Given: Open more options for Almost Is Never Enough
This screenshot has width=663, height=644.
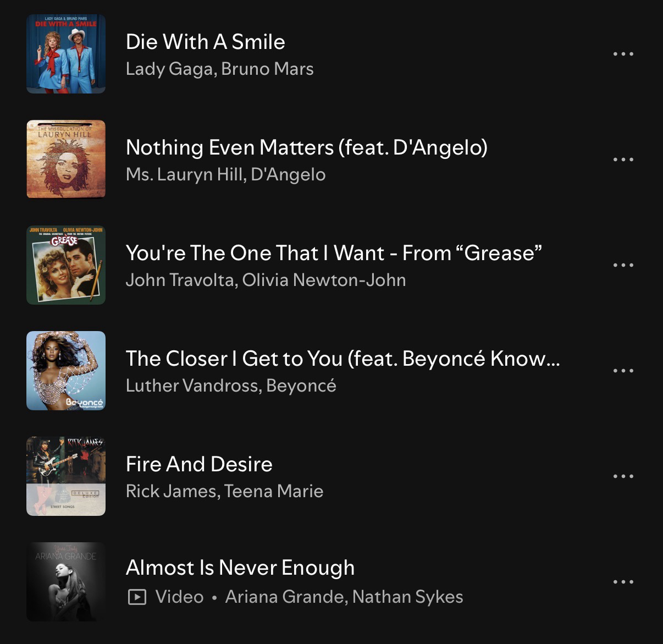Looking at the screenshot, I should [x=623, y=582].
